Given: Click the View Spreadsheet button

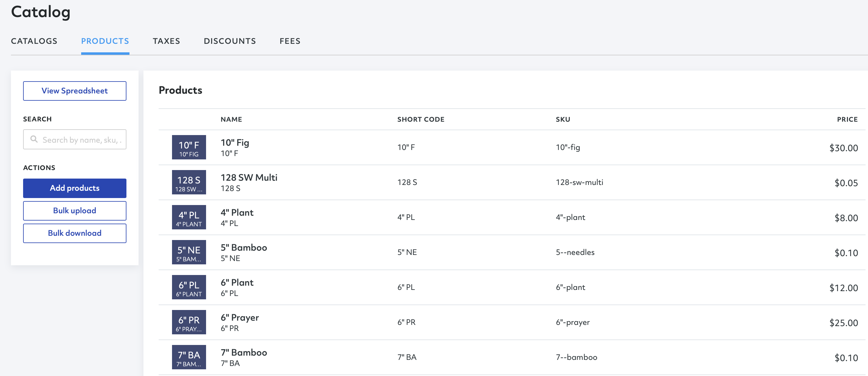Looking at the screenshot, I should (75, 91).
